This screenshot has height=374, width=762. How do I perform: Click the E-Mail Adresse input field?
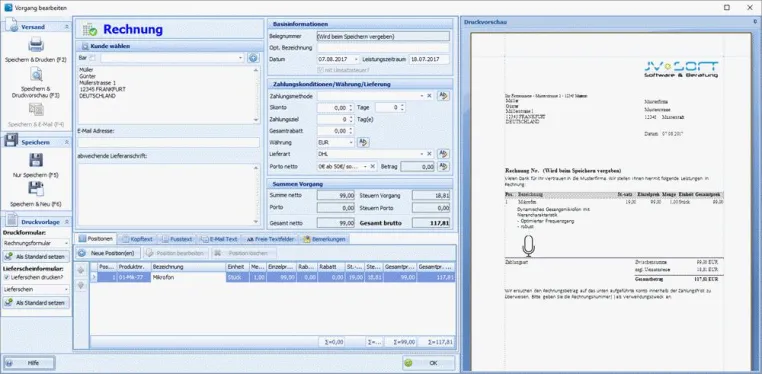coord(169,142)
